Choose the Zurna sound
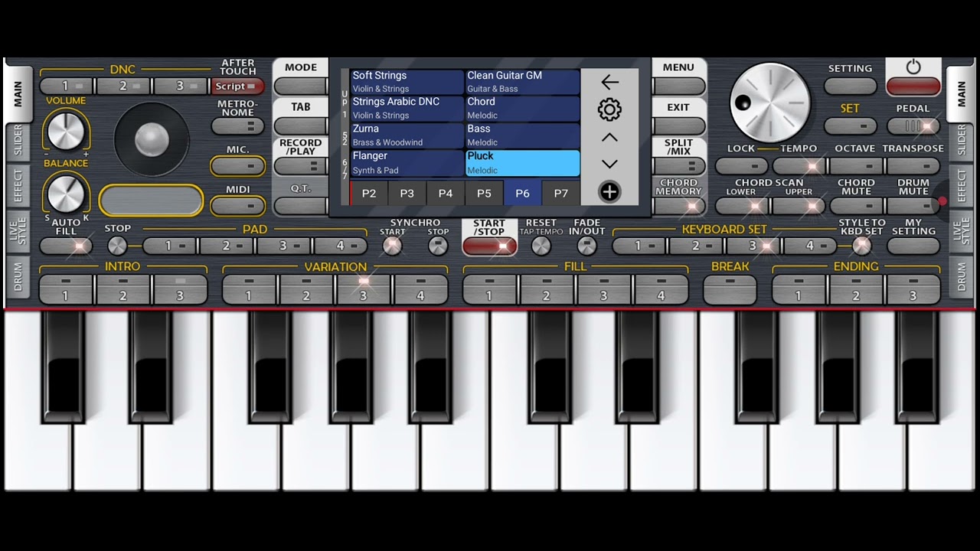The height and width of the screenshot is (551, 980). click(x=407, y=135)
